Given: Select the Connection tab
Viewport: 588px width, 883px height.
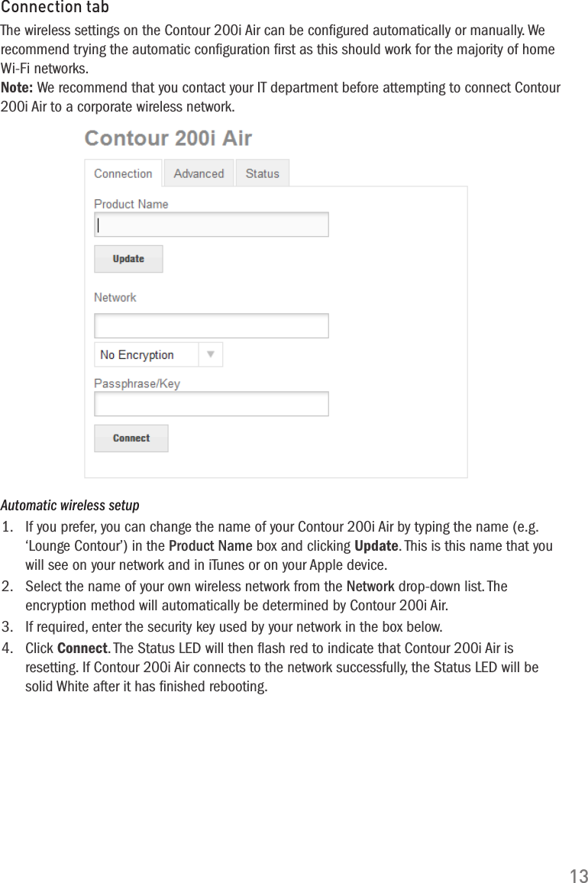Looking at the screenshot, I should (x=123, y=173).
